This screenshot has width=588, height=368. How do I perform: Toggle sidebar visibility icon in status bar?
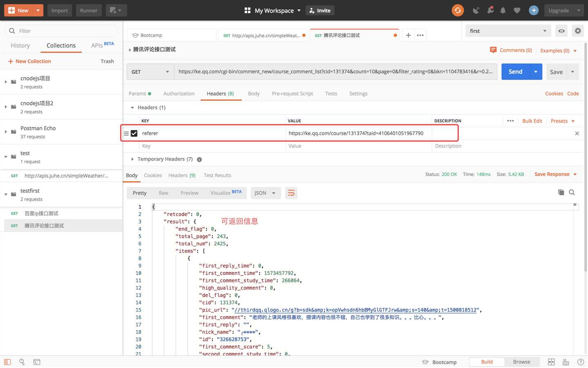click(x=7, y=362)
